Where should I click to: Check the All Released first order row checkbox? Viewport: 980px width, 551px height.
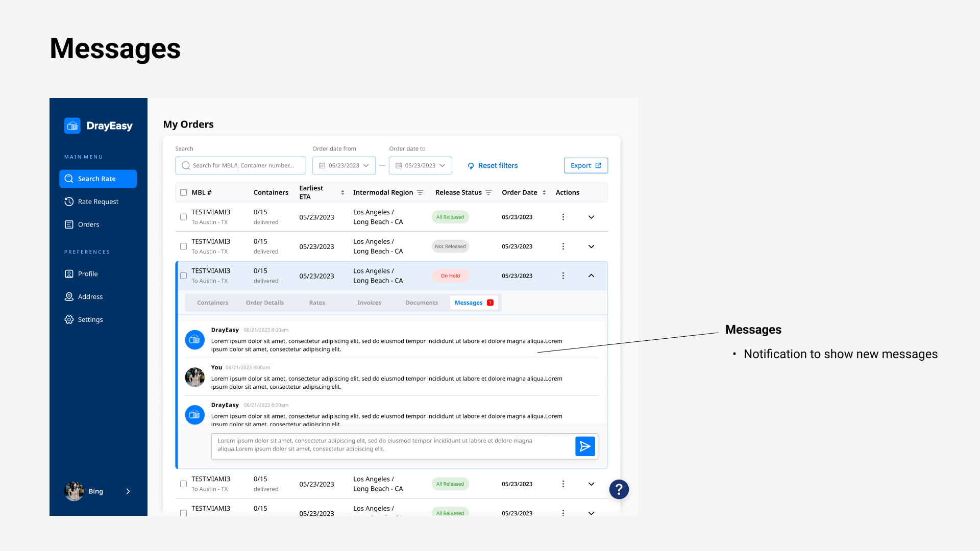point(183,217)
